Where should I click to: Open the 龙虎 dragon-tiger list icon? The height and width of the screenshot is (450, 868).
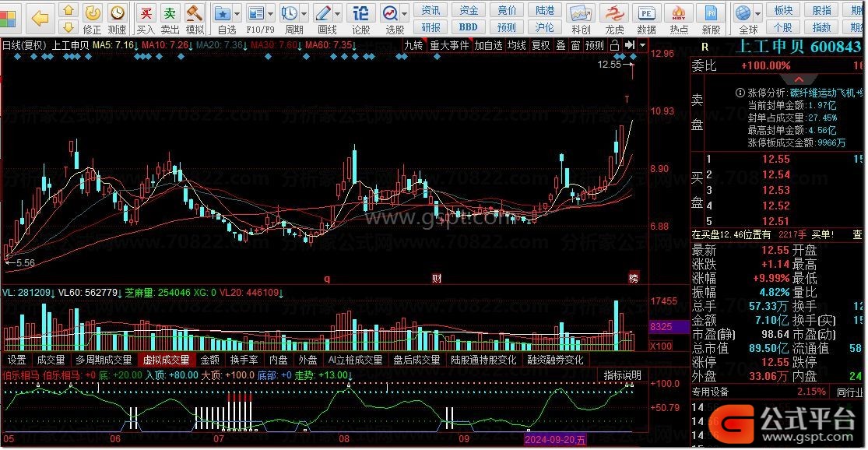pos(614,19)
